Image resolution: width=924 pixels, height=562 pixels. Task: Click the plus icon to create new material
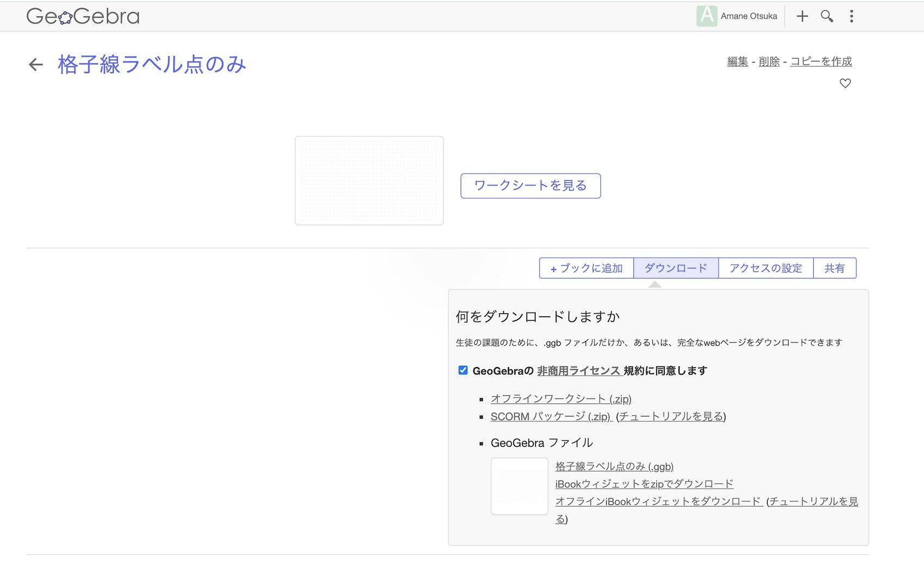pos(801,16)
